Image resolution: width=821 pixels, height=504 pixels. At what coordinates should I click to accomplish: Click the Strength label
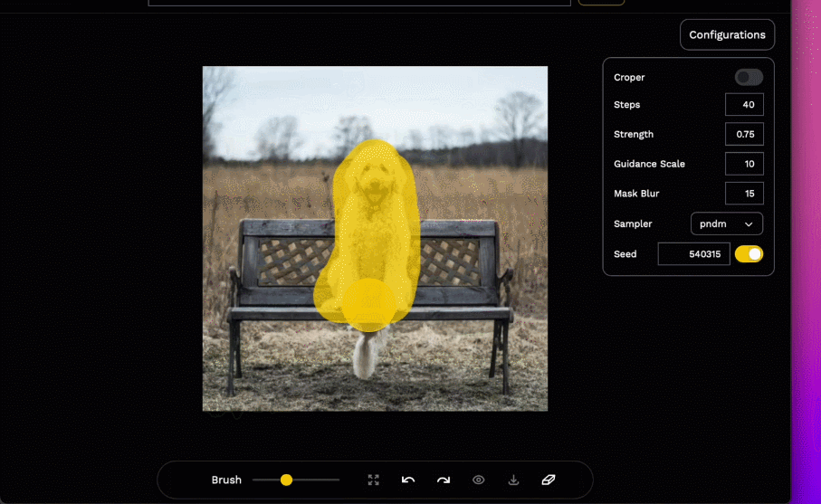tap(634, 135)
